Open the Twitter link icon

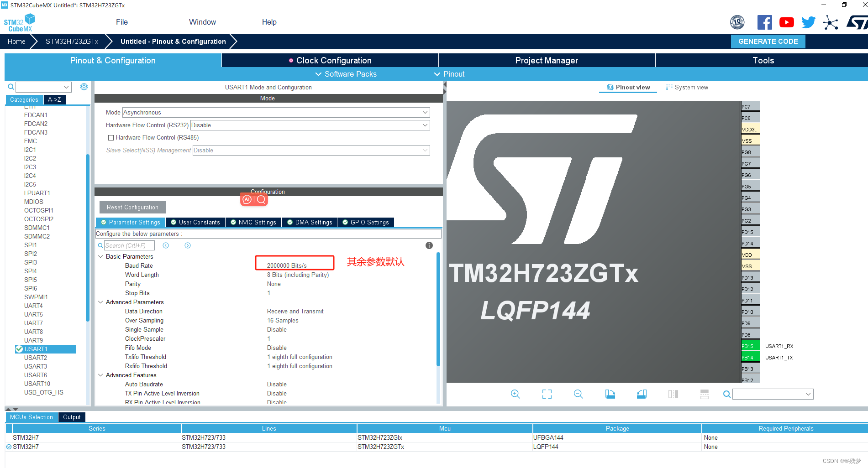[x=808, y=22]
